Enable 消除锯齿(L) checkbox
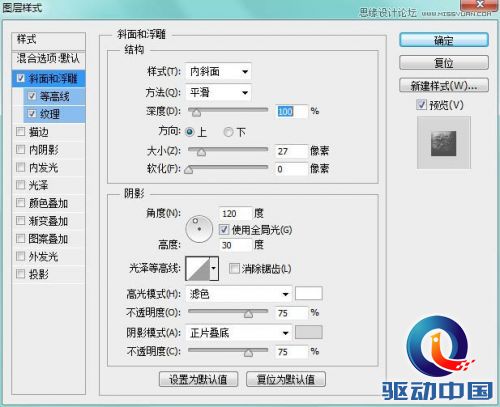The image size is (500, 407). 234,268
